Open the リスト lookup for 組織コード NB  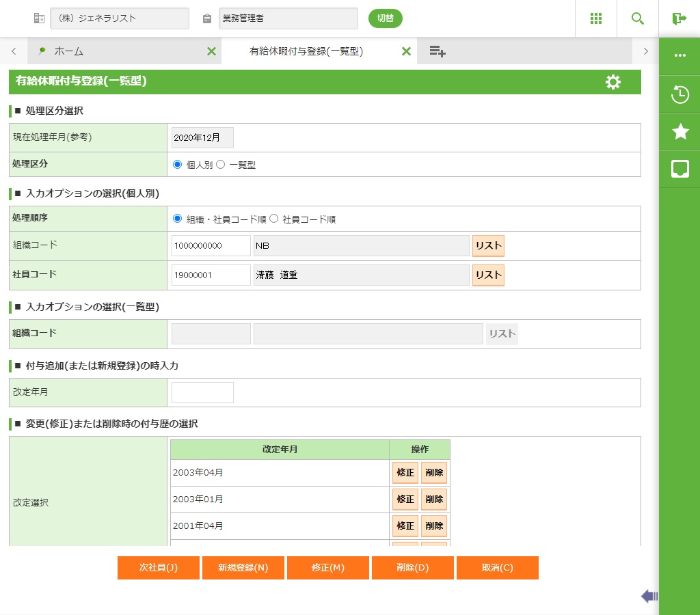(488, 246)
